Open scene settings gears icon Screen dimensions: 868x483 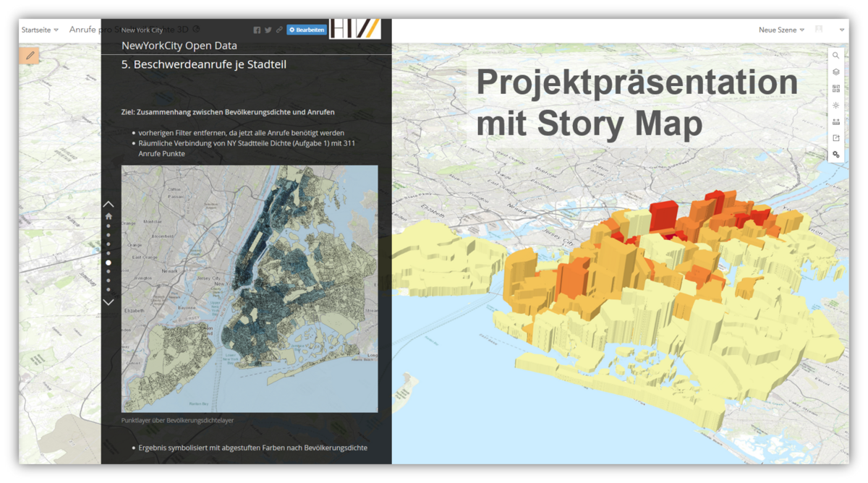point(835,154)
